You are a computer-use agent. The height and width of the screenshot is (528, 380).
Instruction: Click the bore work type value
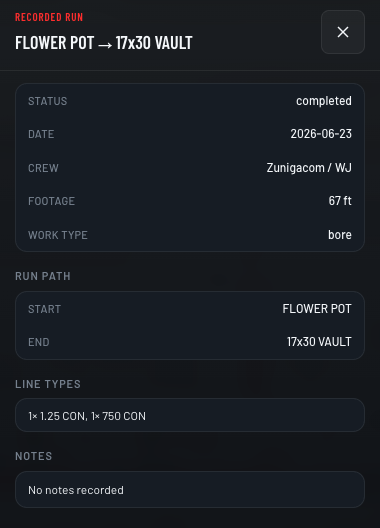point(340,235)
